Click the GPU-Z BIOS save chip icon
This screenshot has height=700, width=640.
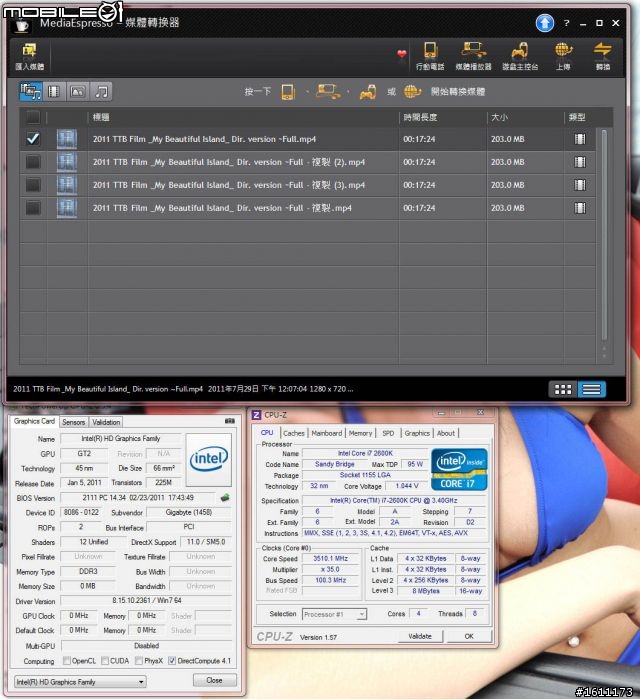pyautogui.click(x=225, y=497)
